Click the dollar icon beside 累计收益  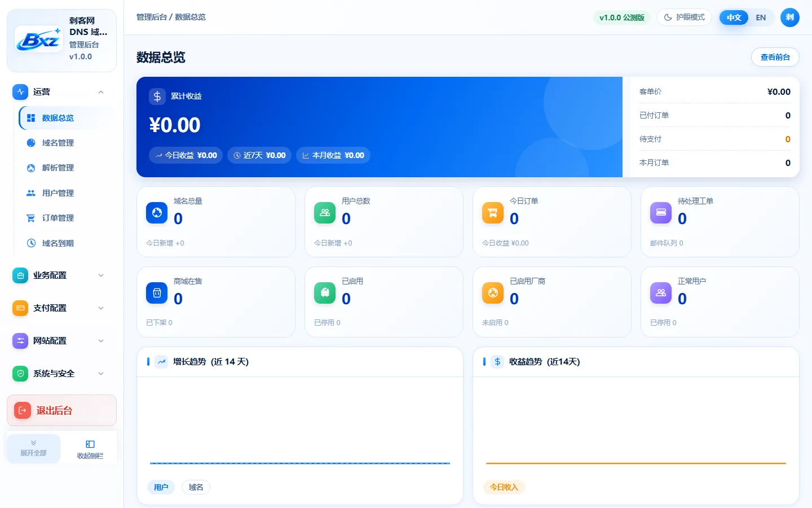click(x=157, y=97)
